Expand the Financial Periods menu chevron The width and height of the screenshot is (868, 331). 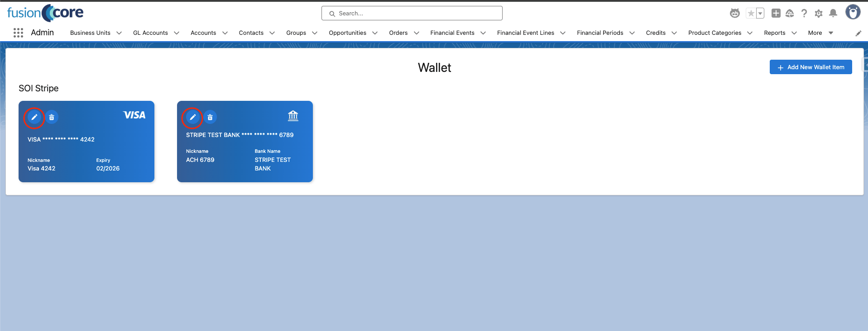(x=632, y=33)
